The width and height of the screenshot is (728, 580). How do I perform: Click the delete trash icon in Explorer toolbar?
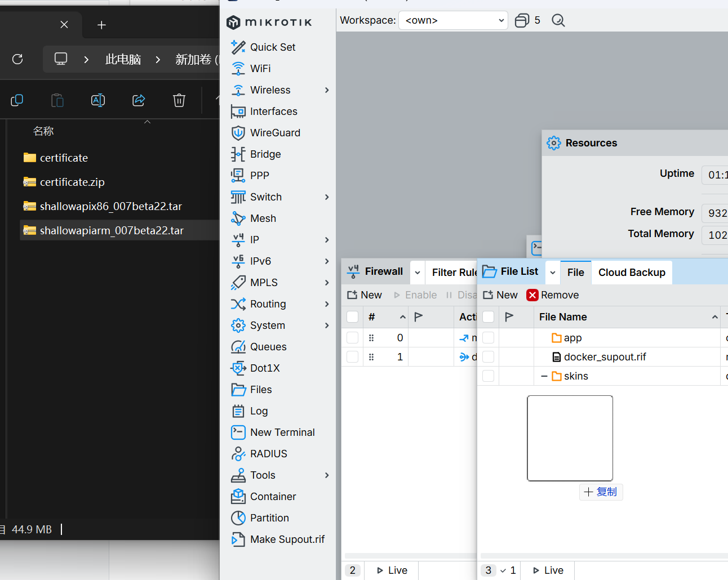tap(179, 100)
